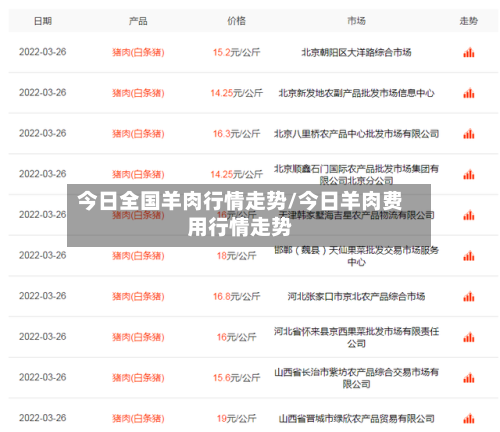Screen dimensions: 500x432
Task: Click 猪肉(白条猪) link in 北京新发地 row
Action: 138,93
